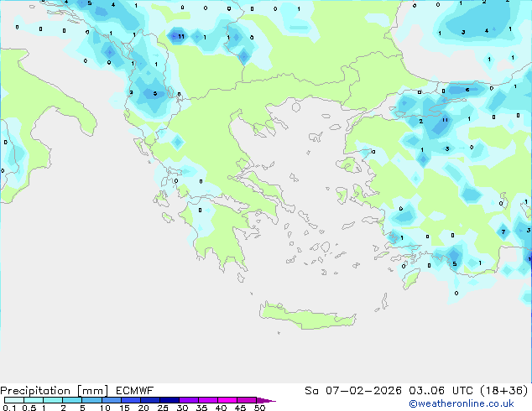The height and width of the screenshot is (411, 532).
Task: Pick the 15–20 mm legend color swatch
Action: [130, 400]
